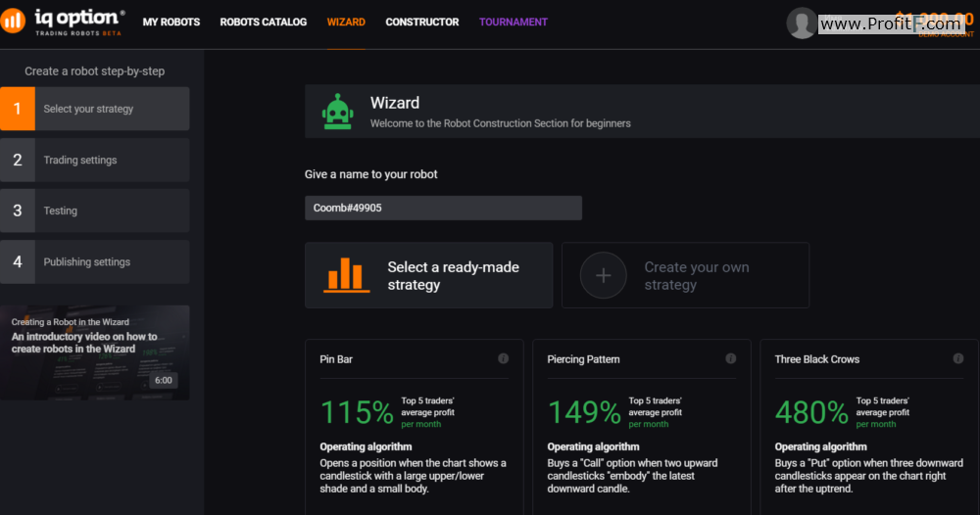Image resolution: width=980 pixels, height=515 pixels.
Task: Open the Constructor section
Action: pyautogui.click(x=421, y=22)
